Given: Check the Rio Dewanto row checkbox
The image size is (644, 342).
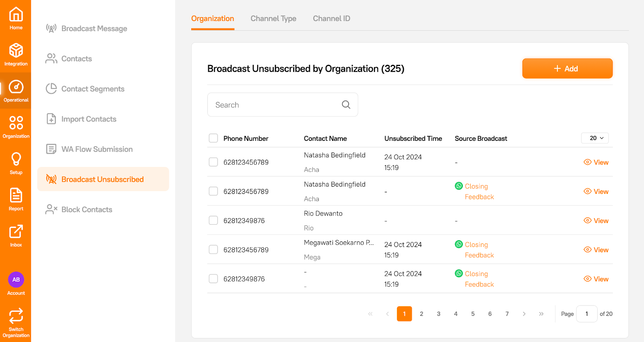Looking at the screenshot, I should click(x=213, y=220).
